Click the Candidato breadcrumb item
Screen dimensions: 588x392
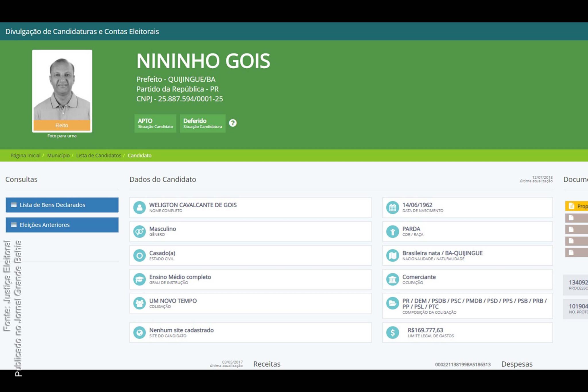(x=140, y=155)
